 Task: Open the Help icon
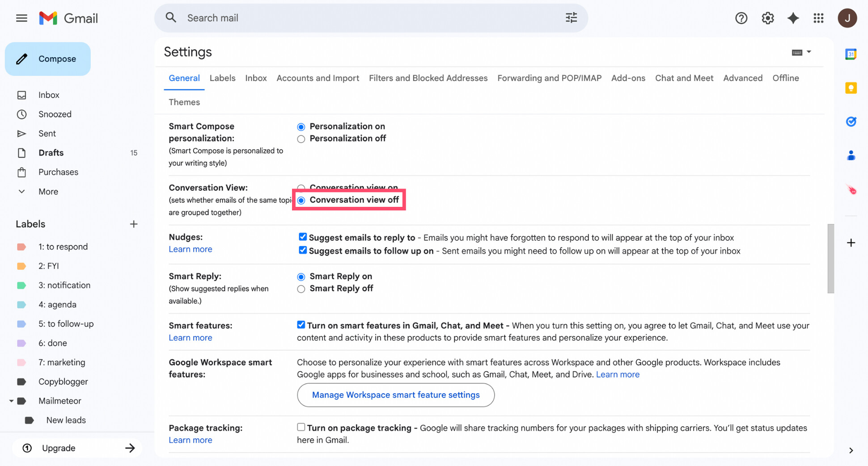tap(741, 18)
